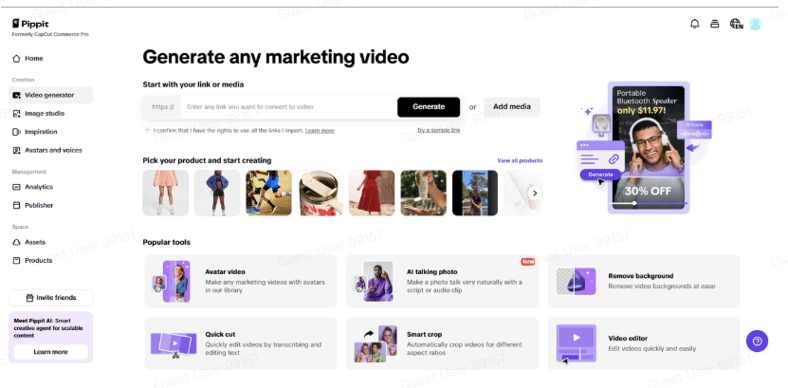Open the user profile avatar
This screenshot has width=788, height=388.
[x=755, y=24]
